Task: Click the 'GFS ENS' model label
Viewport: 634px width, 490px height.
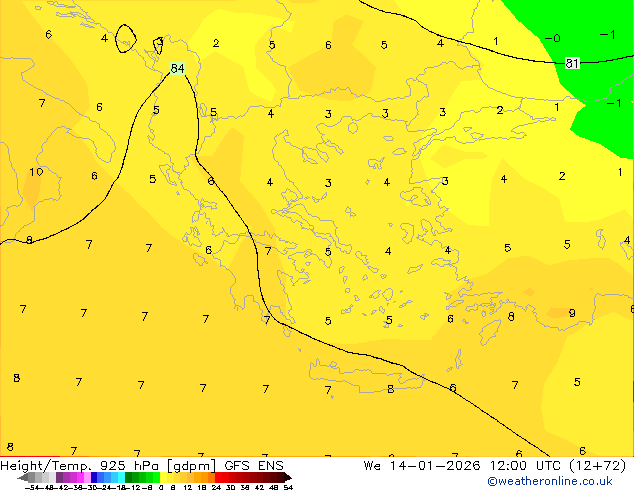Action: pyautogui.click(x=254, y=466)
